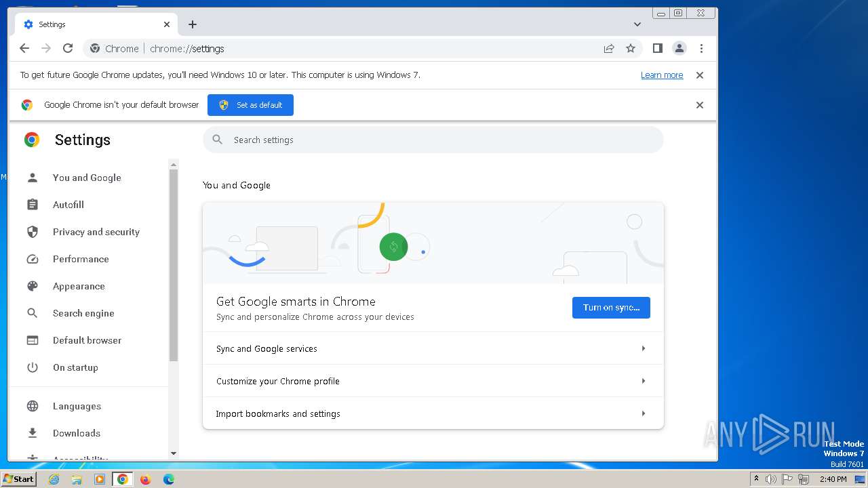Click the forward navigation arrow

click(x=46, y=48)
